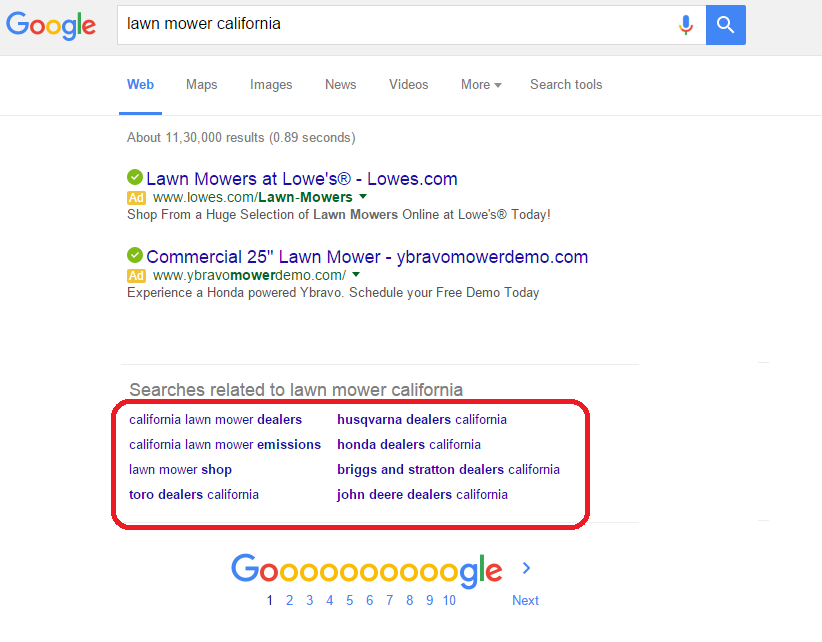Viewport: 822px width, 642px height.
Task: Click the Shop From a Huge Selection description
Action: [339, 215]
